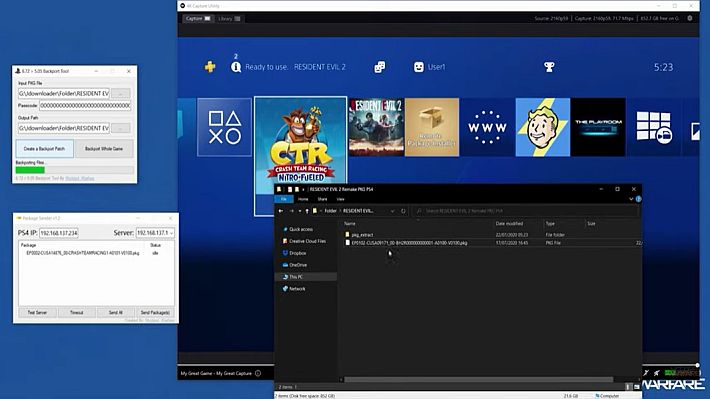
Task: Switch to the Library tab in capture utility
Action: click(229, 19)
